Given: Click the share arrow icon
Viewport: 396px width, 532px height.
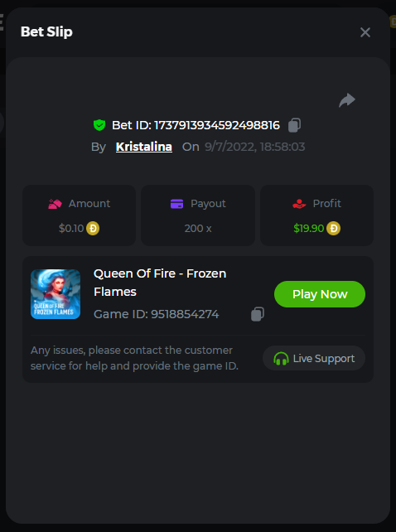Looking at the screenshot, I should click(347, 100).
